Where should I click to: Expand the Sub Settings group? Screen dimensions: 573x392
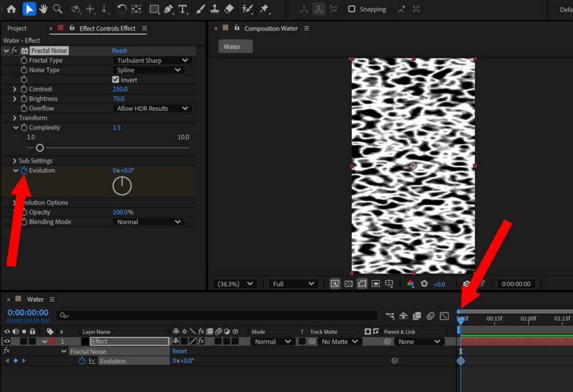pos(15,160)
